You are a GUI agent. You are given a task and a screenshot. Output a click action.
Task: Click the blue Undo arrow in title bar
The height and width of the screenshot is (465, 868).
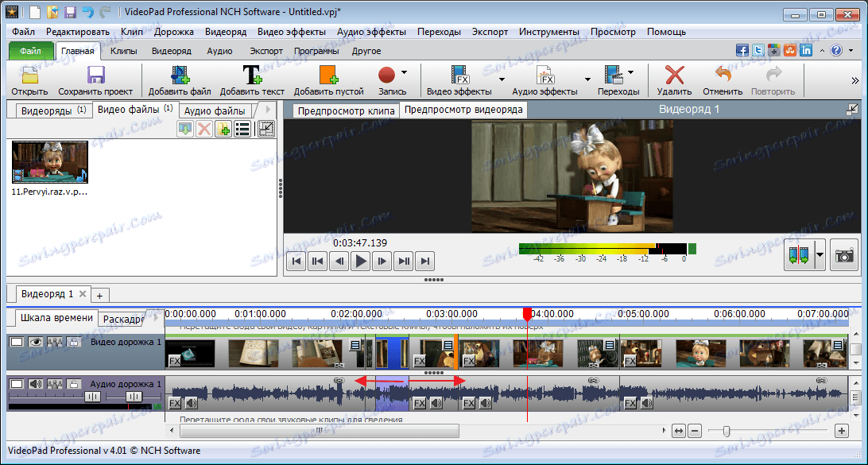pos(87,11)
